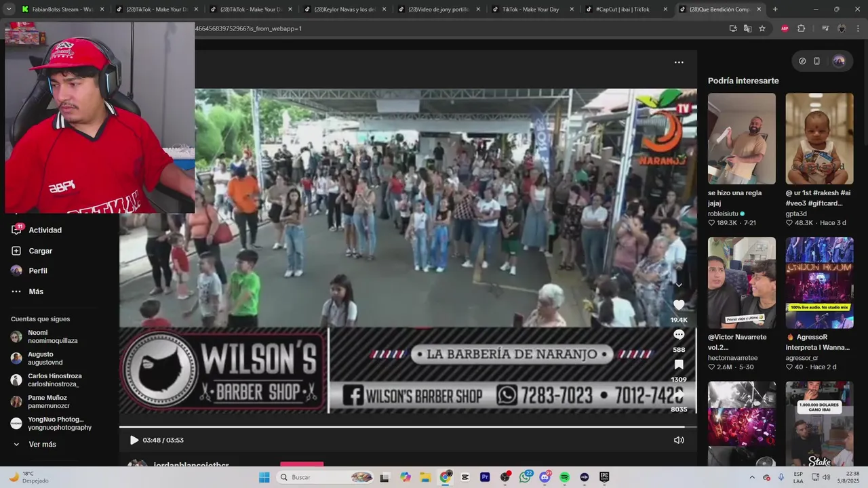This screenshot has height=488, width=868.
Task: Open WhatsApp from the taskbar
Action: [525, 477]
